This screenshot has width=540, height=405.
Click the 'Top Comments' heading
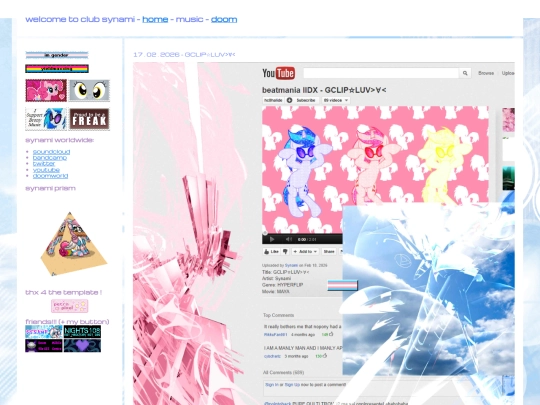pos(278,315)
